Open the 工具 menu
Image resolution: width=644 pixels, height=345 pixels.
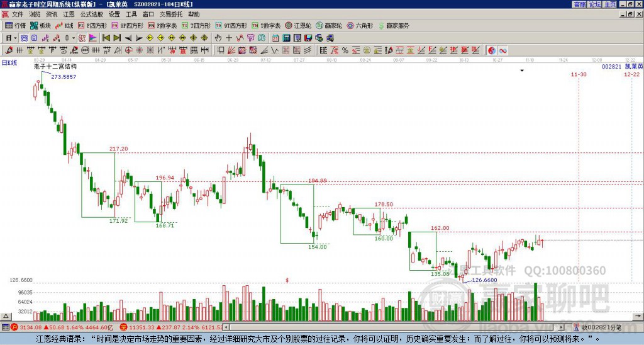[131, 14]
